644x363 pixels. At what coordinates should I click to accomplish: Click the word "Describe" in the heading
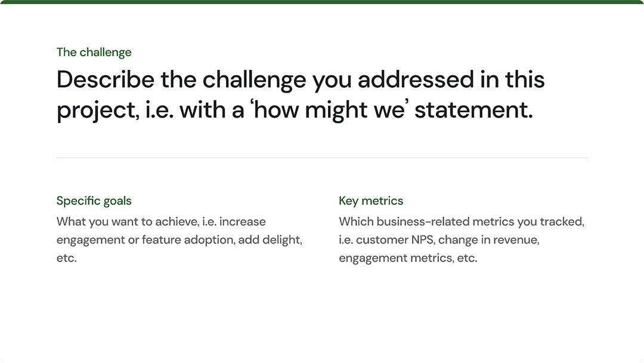pyautogui.click(x=104, y=80)
